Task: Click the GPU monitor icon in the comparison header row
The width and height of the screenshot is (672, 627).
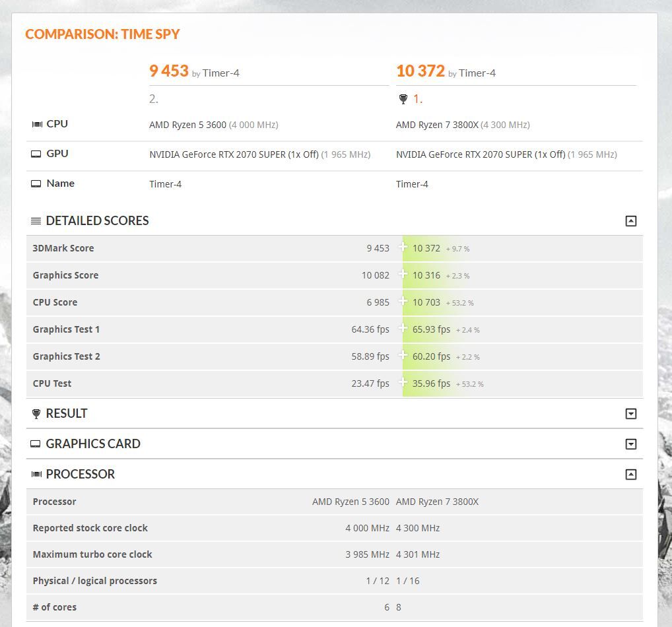Action: click(x=36, y=154)
